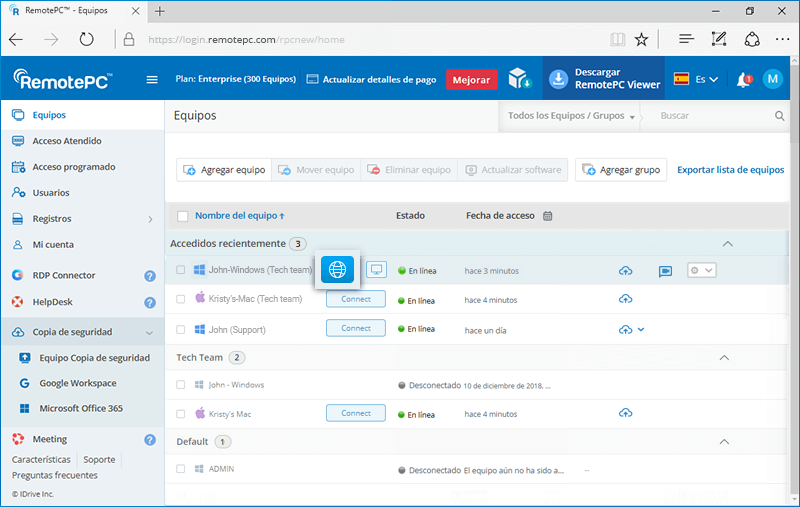The height and width of the screenshot is (507, 800).
Task: Click the help icon next to RDP Connector
Action: pyautogui.click(x=150, y=276)
